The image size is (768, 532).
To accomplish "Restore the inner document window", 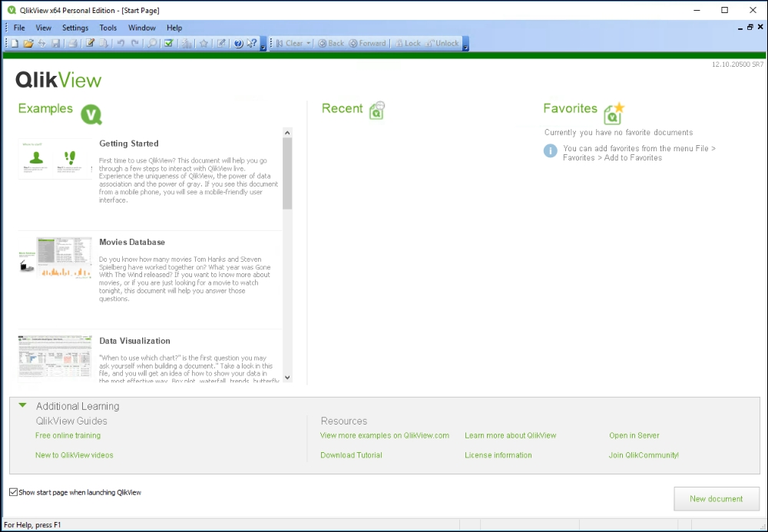I will point(750,28).
